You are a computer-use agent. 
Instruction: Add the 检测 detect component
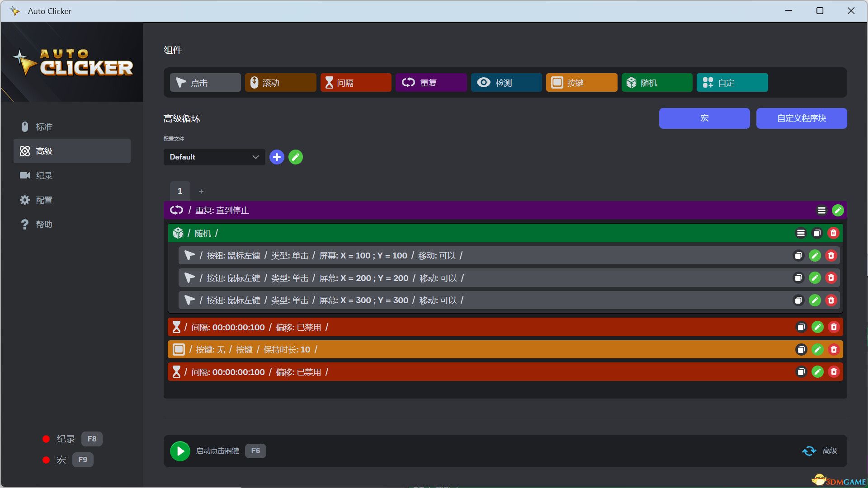point(506,83)
